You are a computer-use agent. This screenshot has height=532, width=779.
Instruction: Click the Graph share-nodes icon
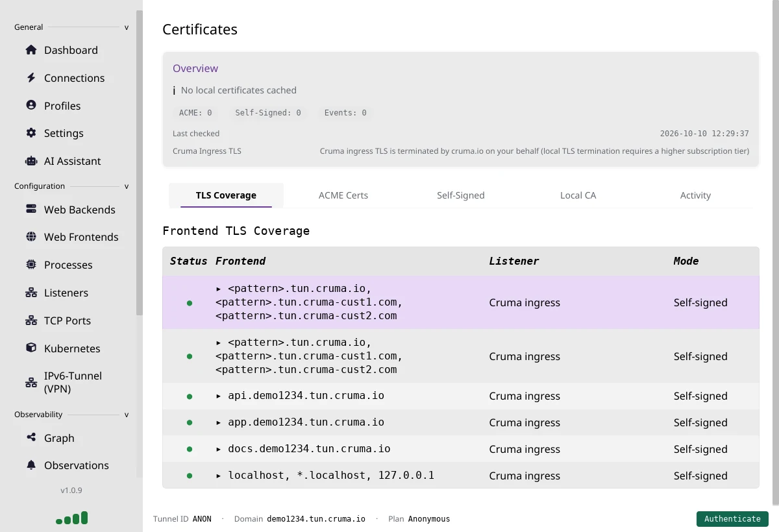click(x=31, y=438)
